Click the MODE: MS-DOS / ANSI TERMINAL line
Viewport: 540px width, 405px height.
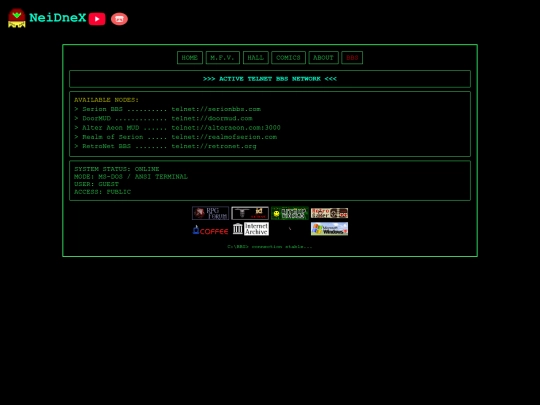coord(131,177)
